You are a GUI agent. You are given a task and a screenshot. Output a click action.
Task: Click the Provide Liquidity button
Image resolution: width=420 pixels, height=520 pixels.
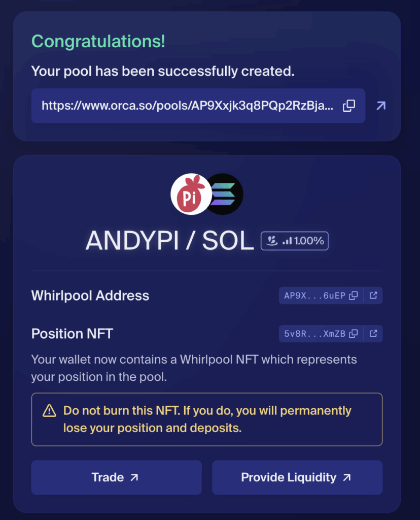click(297, 477)
